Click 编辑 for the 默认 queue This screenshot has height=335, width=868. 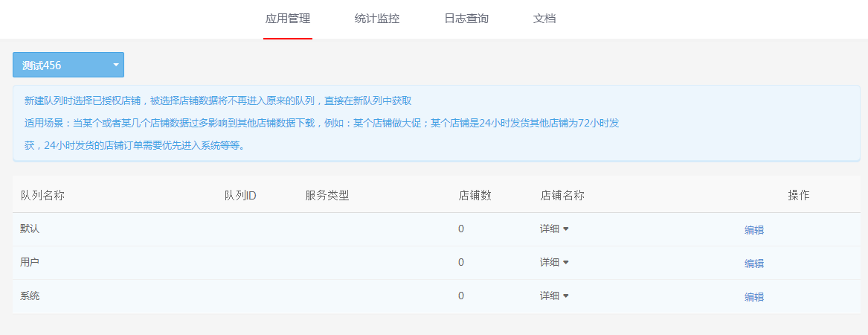(754, 230)
